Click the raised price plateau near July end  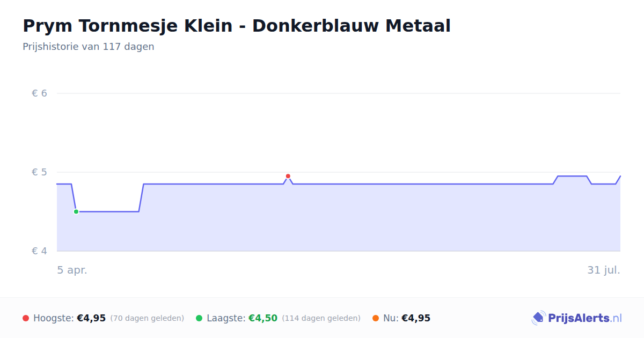[572, 176]
